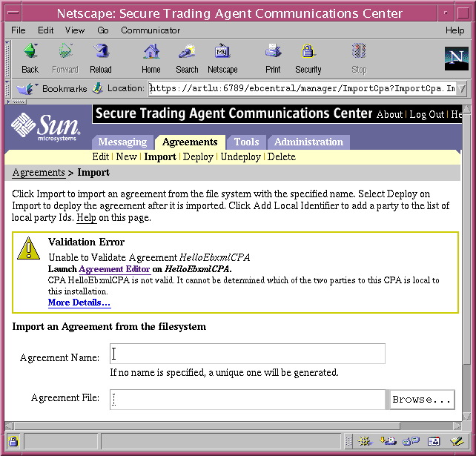
Task: Switch to the Tools tab
Action: (246, 142)
